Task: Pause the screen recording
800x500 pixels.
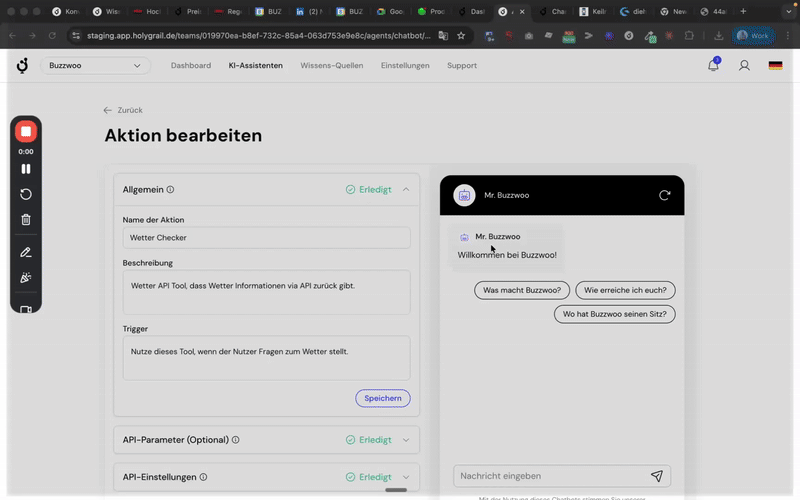Action: (26, 169)
